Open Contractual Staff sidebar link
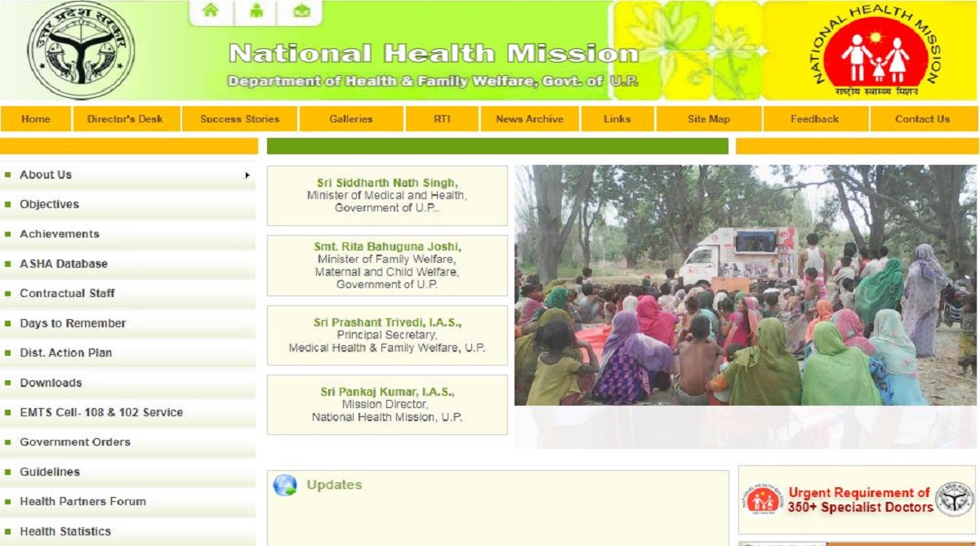Viewport: 980px width, 546px height. [127, 293]
